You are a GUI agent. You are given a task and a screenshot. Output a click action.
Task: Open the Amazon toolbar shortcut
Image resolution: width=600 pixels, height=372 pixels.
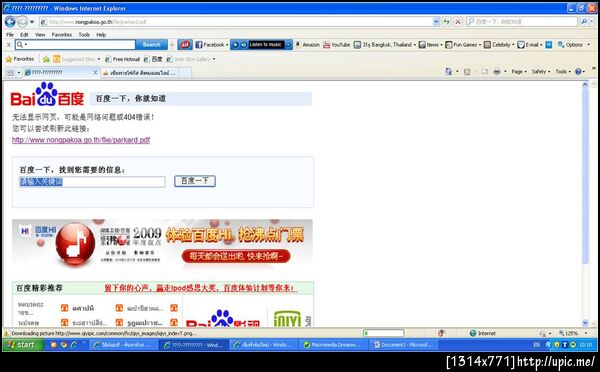tap(307, 45)
